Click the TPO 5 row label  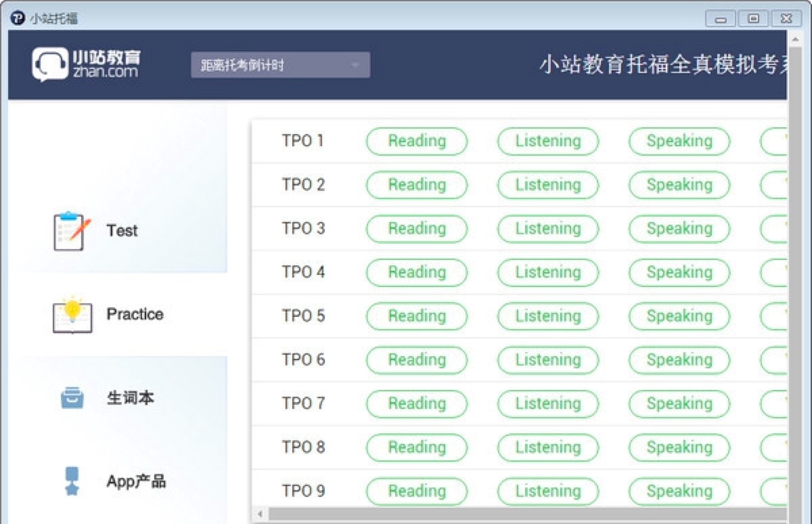(x=303, y=316)
